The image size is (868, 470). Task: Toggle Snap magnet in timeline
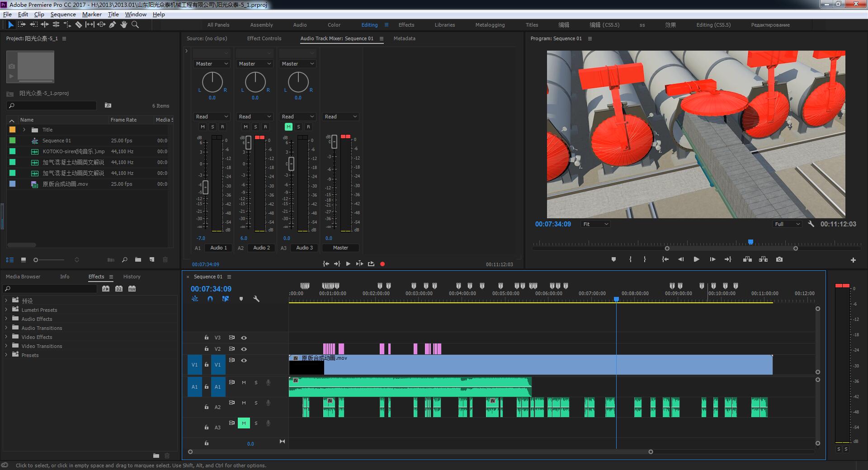click(x=210, y=299)
